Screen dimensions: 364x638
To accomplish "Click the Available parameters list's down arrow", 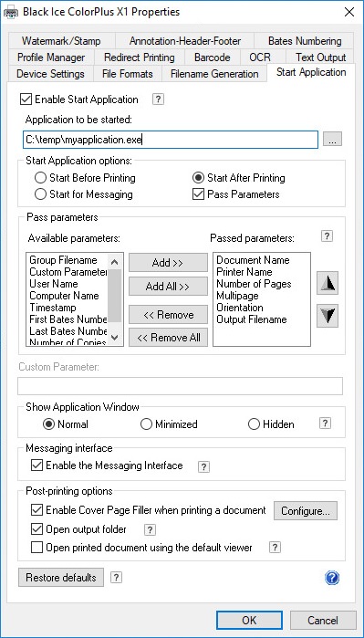I will (x=115, y=338).
